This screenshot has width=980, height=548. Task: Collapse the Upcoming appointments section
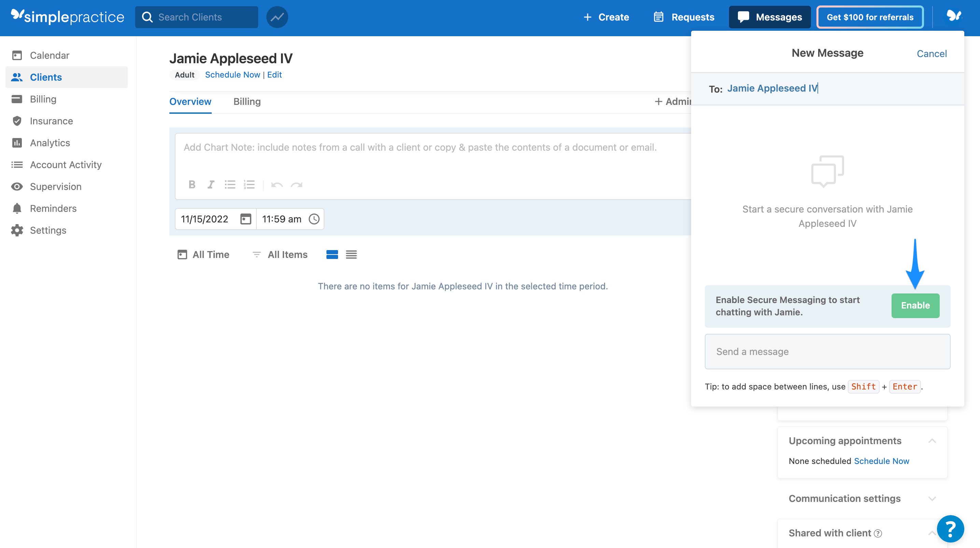pos(932,441)
